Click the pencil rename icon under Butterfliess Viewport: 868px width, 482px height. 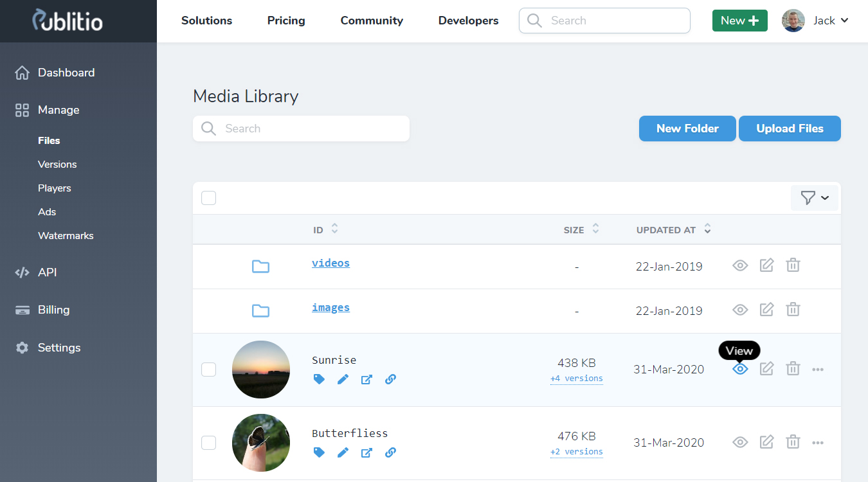(343, 452)
